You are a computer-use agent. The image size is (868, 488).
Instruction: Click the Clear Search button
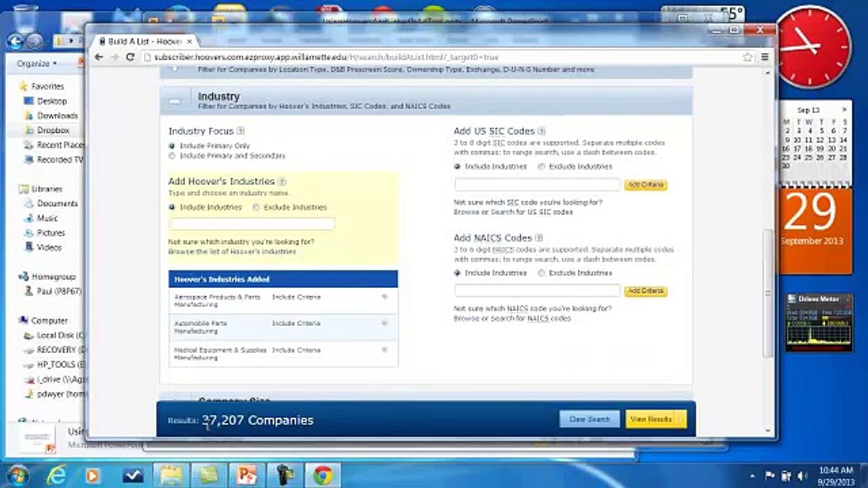(589, 420)
